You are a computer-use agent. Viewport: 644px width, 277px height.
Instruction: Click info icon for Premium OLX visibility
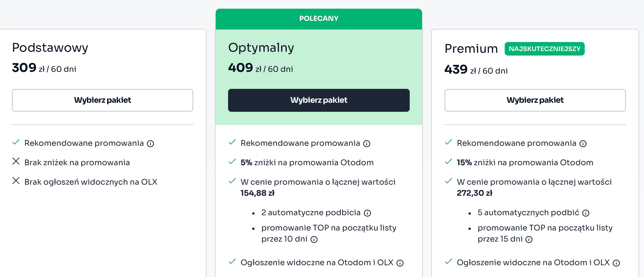click(616, 263)
